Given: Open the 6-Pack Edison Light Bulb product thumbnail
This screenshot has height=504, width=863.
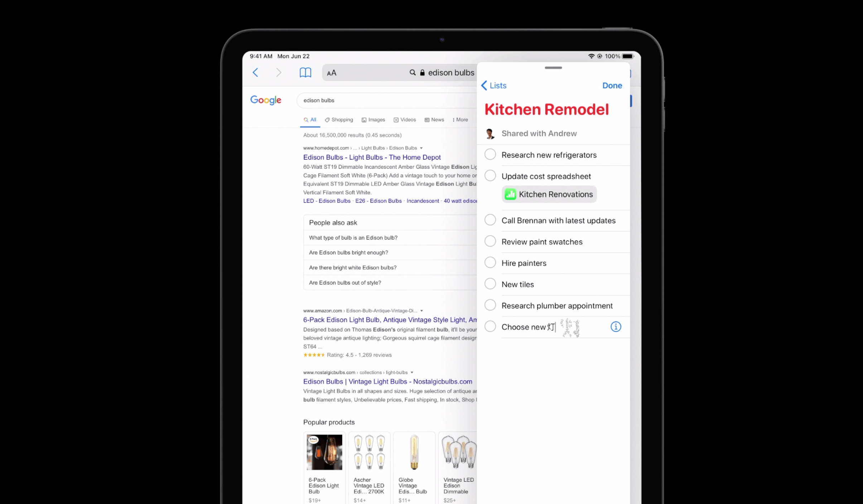Looking at the screenshot, I should pos(324,452).
